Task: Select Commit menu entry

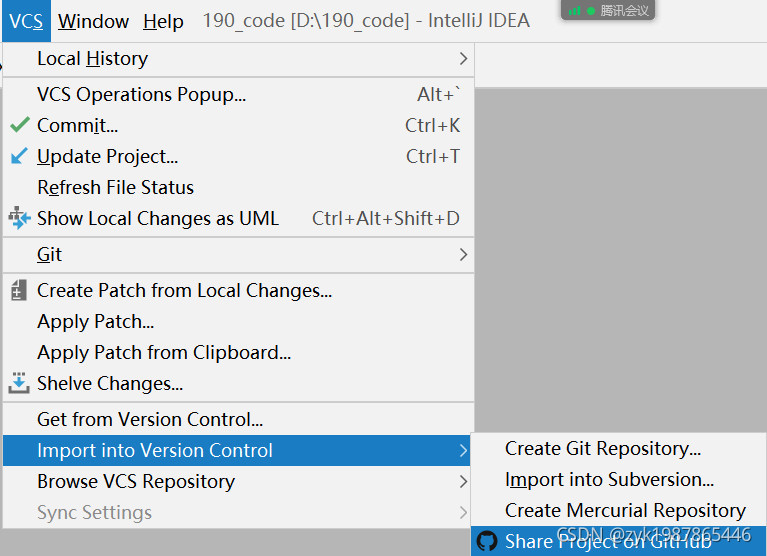Action: click(x=238, y=125)
